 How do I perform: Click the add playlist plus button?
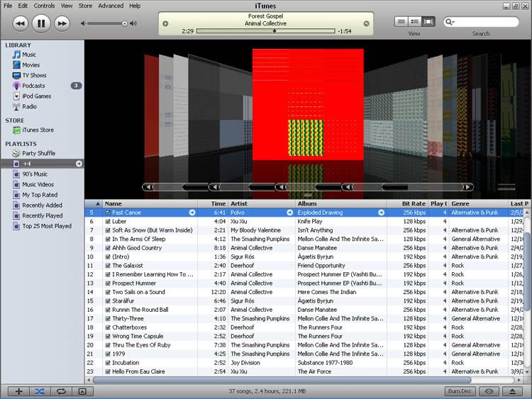[18, 391]
